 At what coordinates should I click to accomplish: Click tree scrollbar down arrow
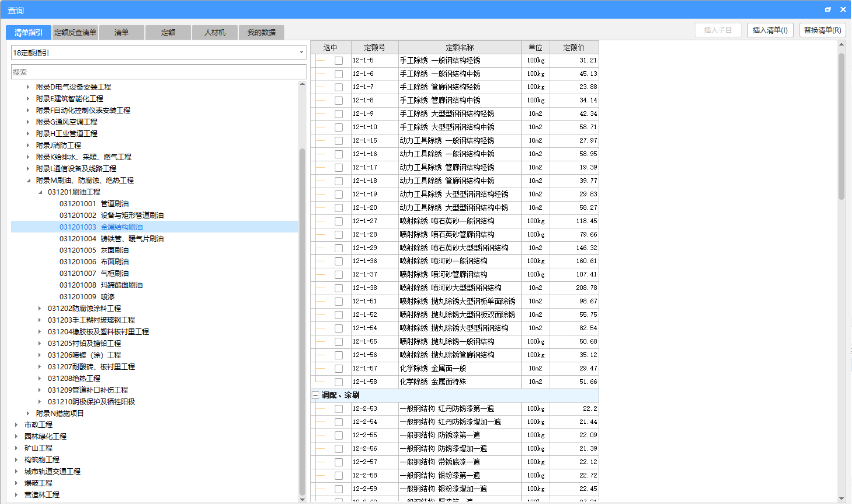[x=302, y=500]
